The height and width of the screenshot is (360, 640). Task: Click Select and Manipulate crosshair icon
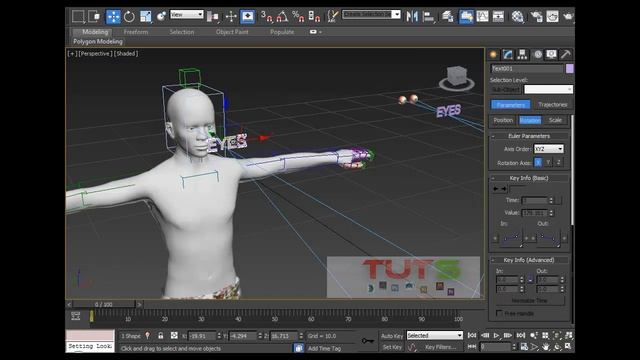point(231,16)
